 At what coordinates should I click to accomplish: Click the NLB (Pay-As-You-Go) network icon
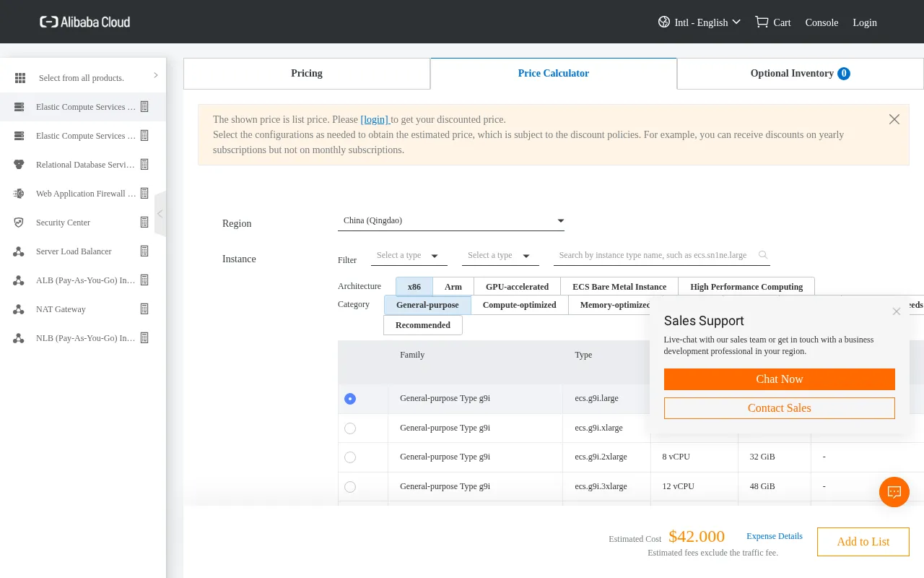tap(19, 338)
